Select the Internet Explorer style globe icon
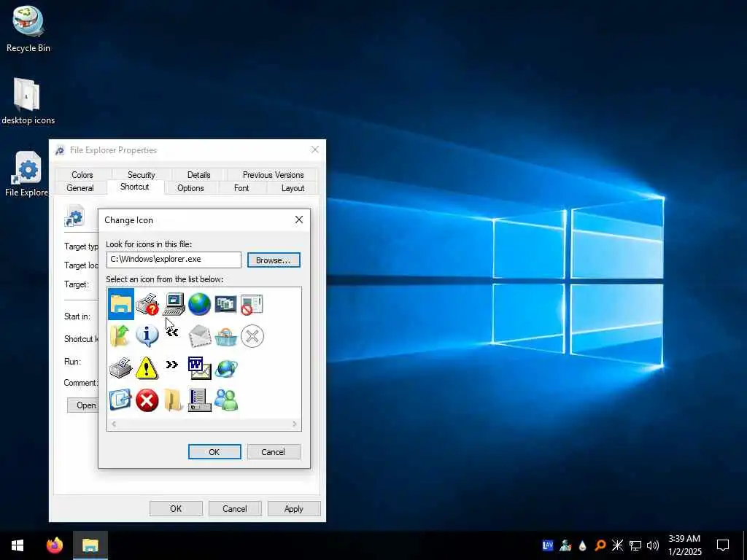747x560 pixels. click(226, 368)
